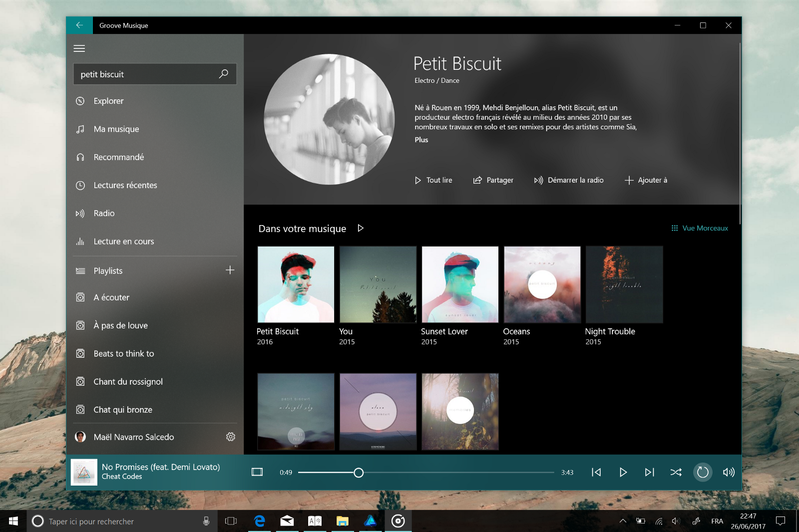Viewport: 799px width, 532px height.
Task: Switch to full-screen now playing view
Action: pyautogui.click(x=257, y=472)
